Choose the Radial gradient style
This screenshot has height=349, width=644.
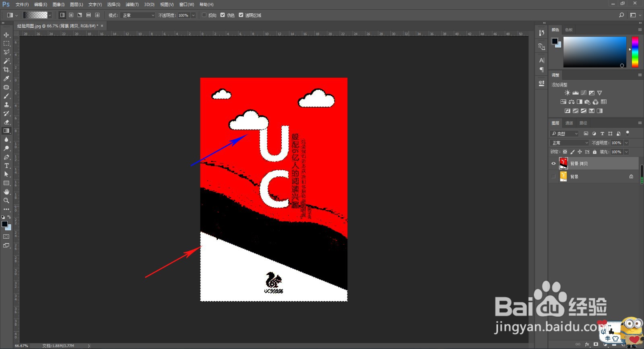point(71,15)
